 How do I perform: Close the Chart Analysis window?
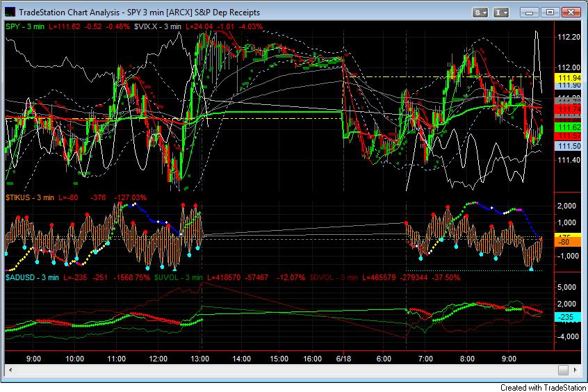click(571, 13)
